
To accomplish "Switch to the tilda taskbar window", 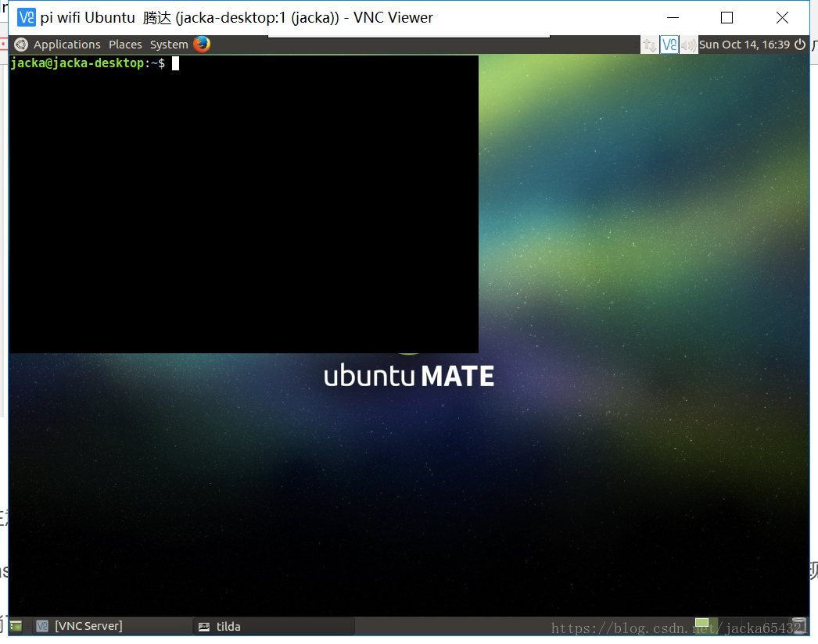I will (x=274, y=626).
